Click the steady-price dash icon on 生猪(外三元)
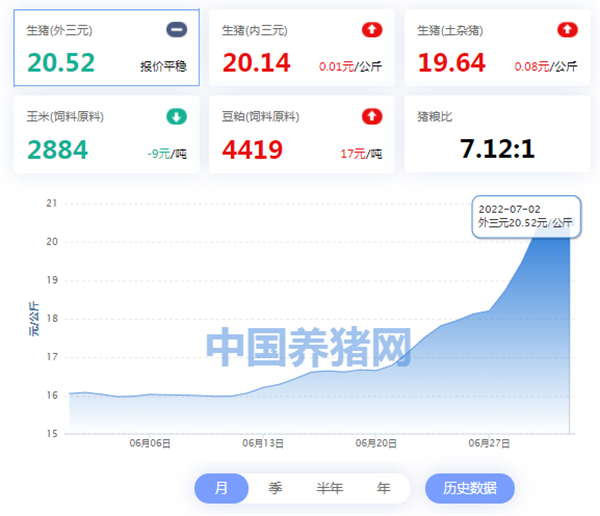The image size is (600, 516). pyautogui.click(x=176, y=30)
